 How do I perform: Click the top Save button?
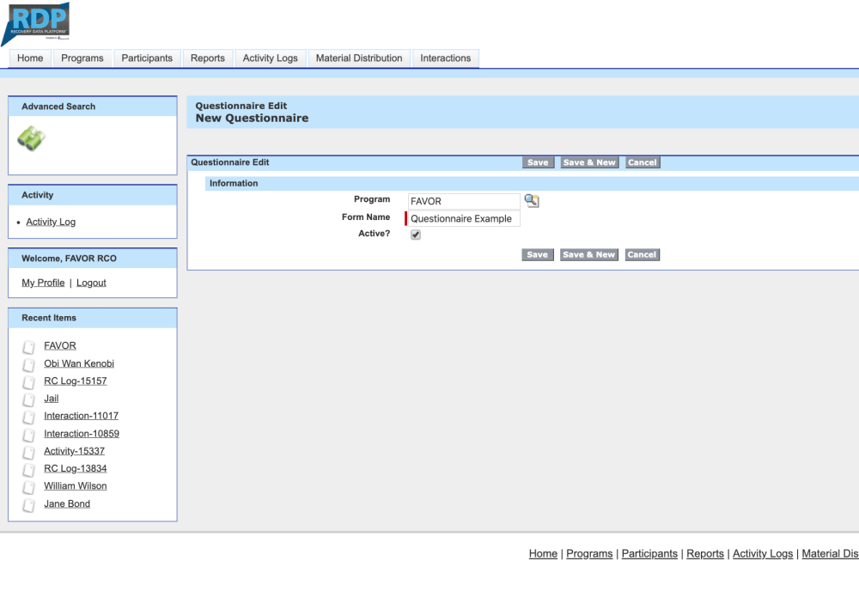coord(538,162)
